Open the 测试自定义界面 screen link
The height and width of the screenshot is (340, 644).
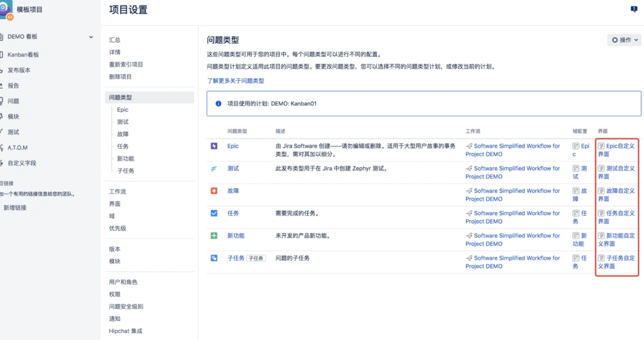point(616,172)
